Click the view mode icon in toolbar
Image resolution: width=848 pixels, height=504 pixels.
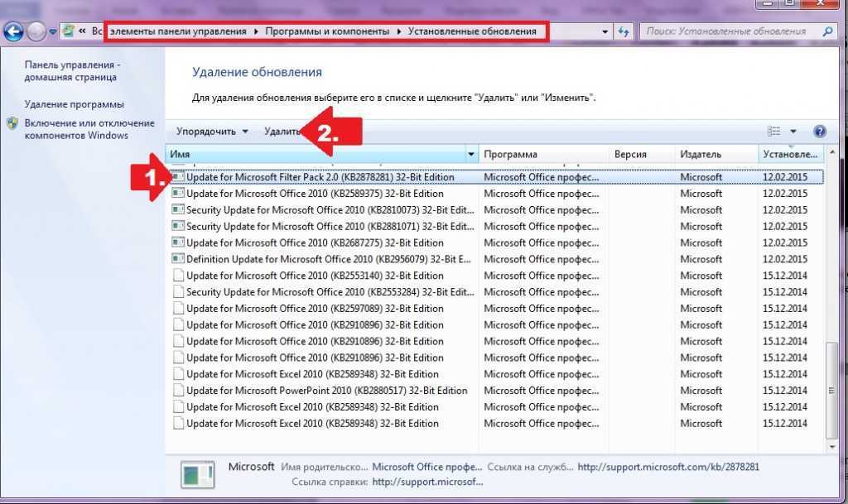click(x=774, y=132)
